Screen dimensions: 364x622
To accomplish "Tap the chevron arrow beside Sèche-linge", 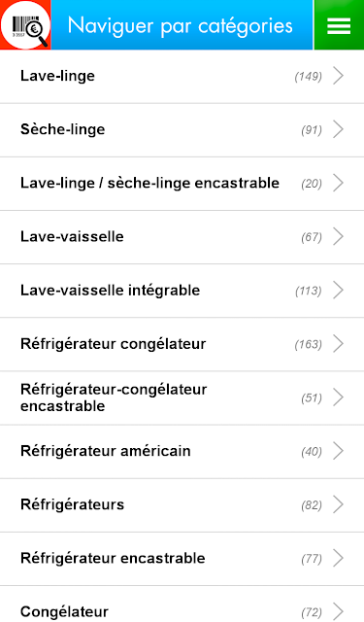I will pos(338,129).
